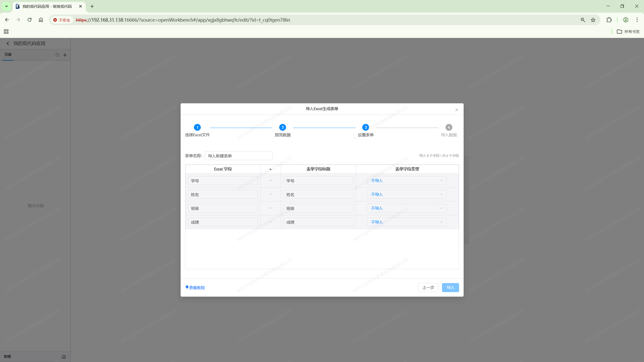Open field type dropdown for 学号

coord(407,180)
